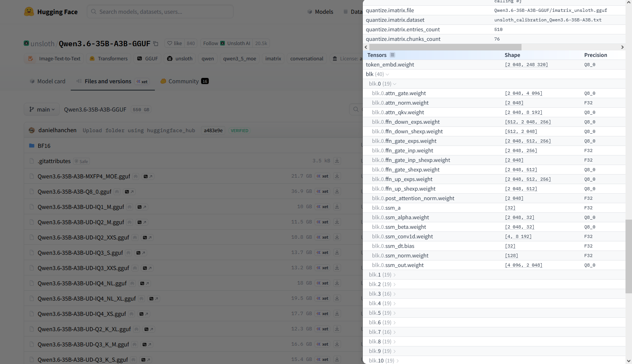Open the BF16 folder
Image resolution: width=632 pixels, height=364 pixels.
pyautogui.click(x=44, y=146)
